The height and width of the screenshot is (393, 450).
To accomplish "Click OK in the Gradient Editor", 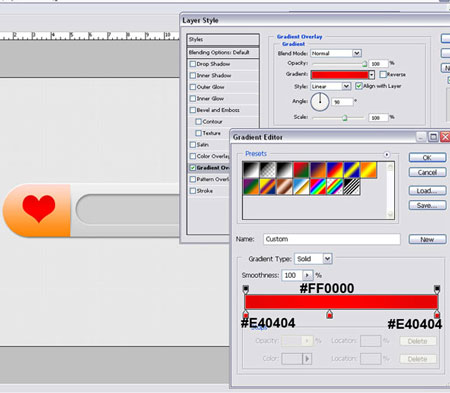I will point(427,157).
